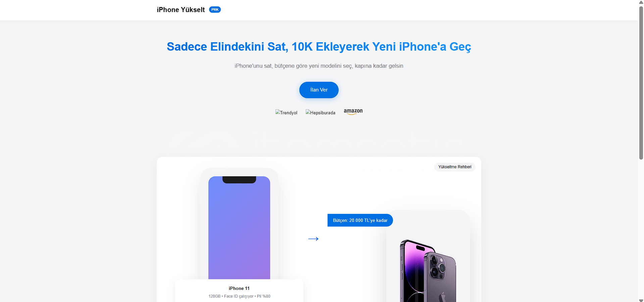Click the vertical scrollbar thumb

[641, 82]
